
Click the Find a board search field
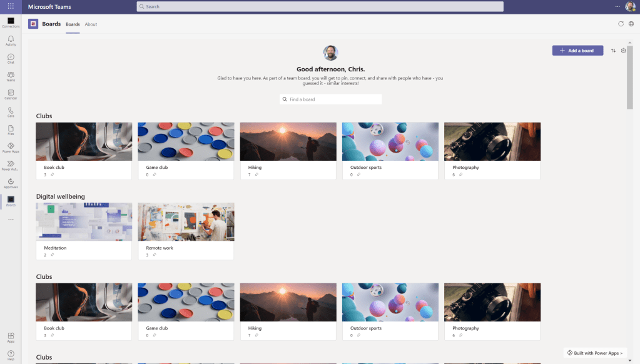coord(330,99)
